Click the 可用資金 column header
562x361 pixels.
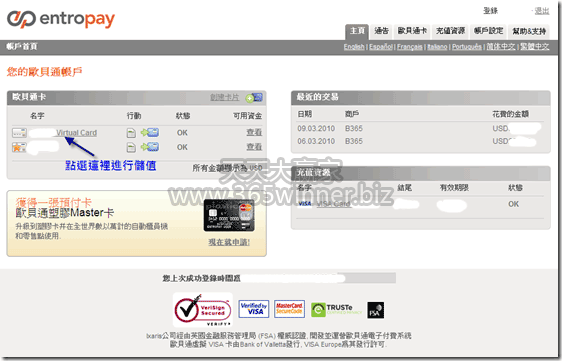pos(247,116)
